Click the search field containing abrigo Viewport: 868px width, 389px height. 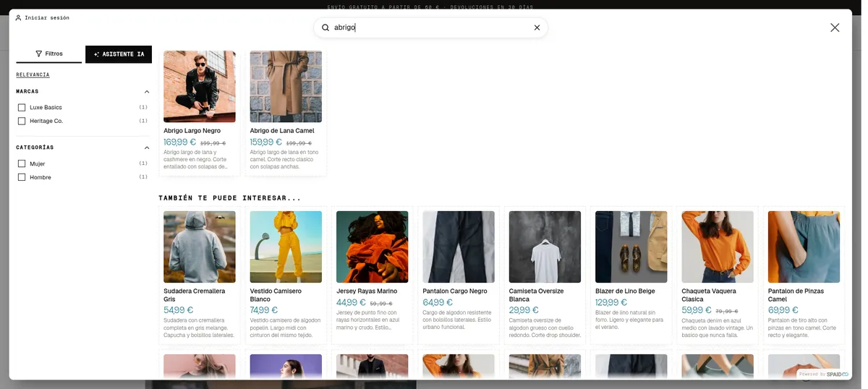click(x=430, y=27)
